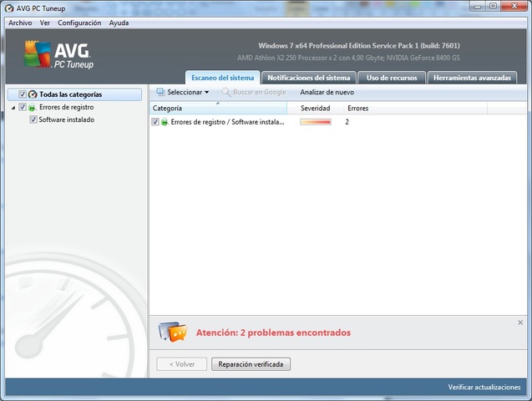
Task: Open the Herramientas avanzadas tab
Action: (x=472, y=78)
